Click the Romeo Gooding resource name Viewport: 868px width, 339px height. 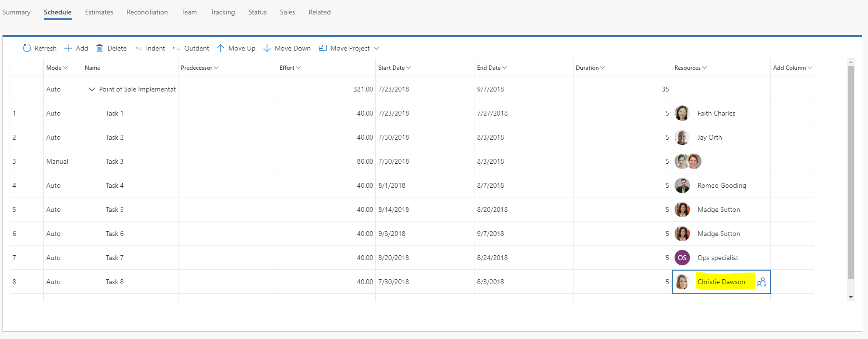pos(722,185)
